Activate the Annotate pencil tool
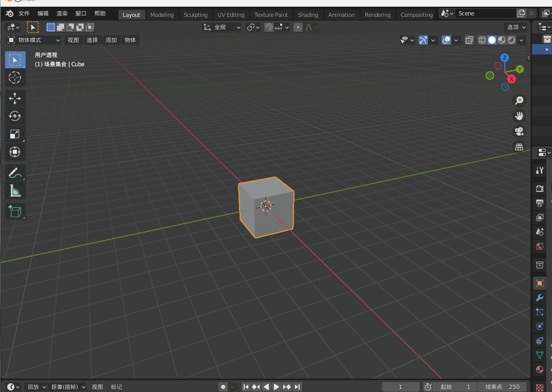 (15, 173)
